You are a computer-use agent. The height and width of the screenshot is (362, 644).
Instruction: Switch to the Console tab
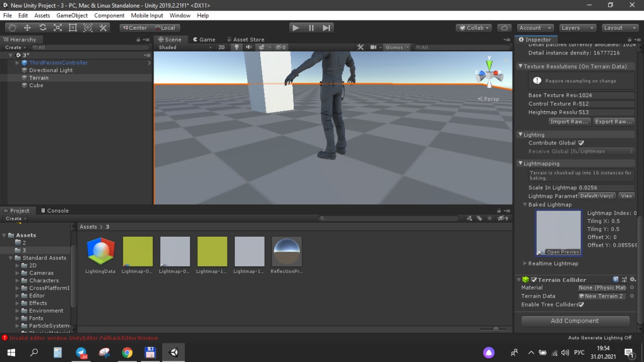click(x=54, y=210)
